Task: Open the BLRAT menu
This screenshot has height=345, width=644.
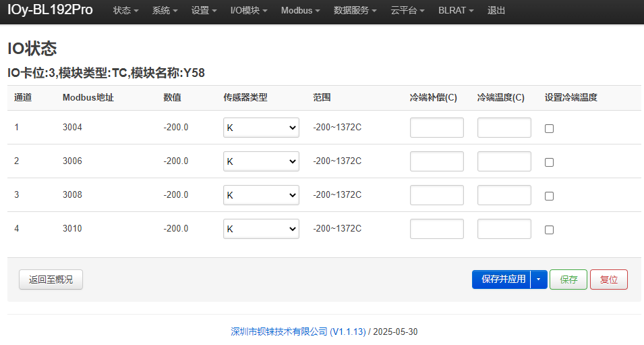Action: point(455,10)
